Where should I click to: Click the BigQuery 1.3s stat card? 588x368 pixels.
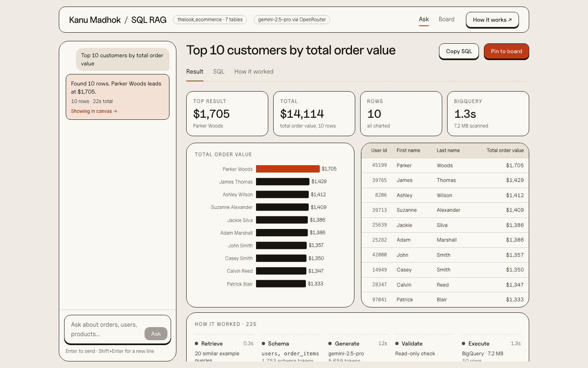[488, 114]
